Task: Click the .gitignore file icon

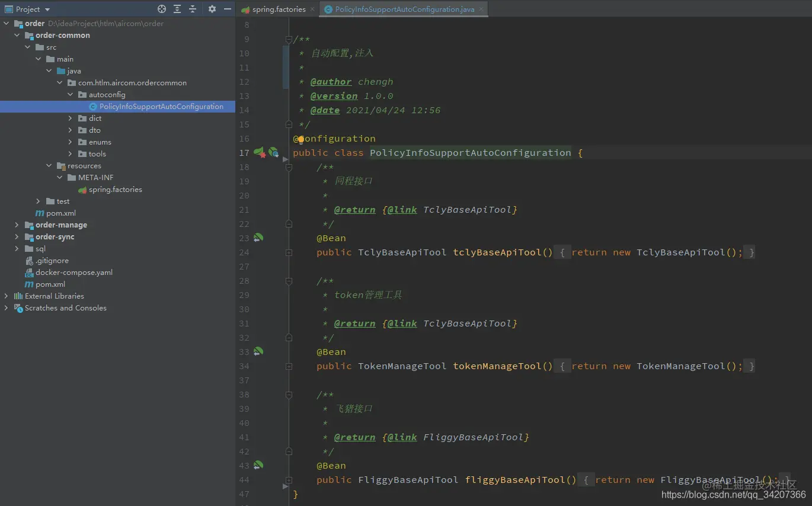Action: coord(29,261)
